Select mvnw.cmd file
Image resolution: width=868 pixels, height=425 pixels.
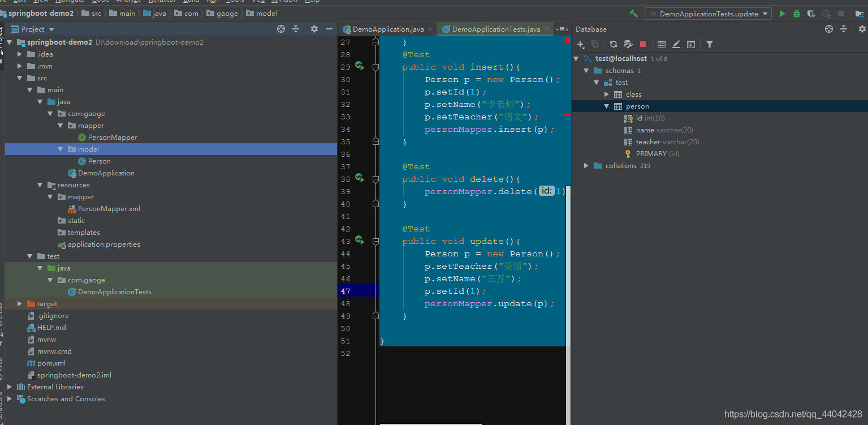(54, 351)
